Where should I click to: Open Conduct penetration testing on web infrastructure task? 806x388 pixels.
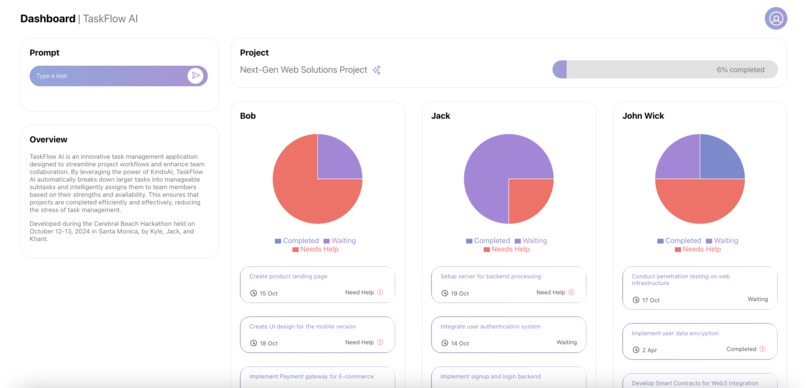[x=700, y=288]
